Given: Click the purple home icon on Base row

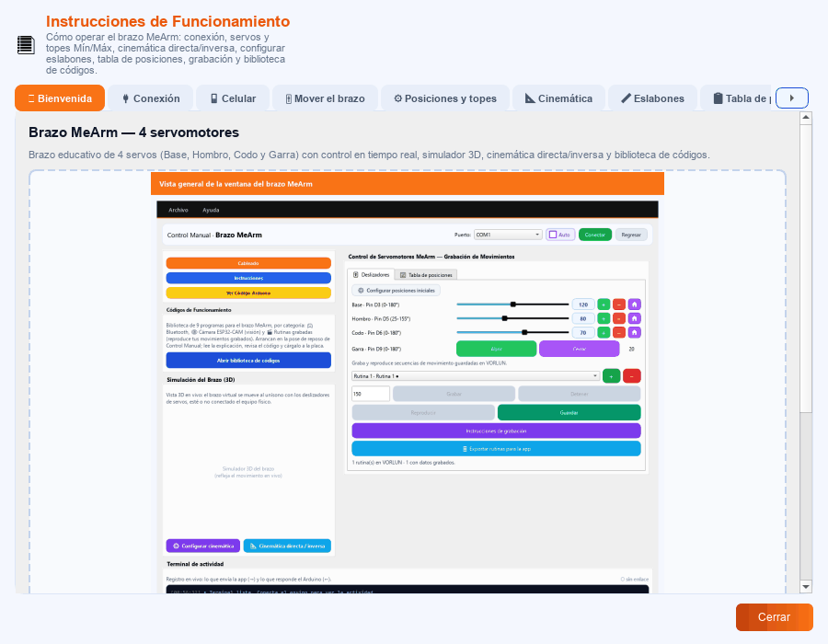Looking at the screenshot, I should (x=634, y=305).
